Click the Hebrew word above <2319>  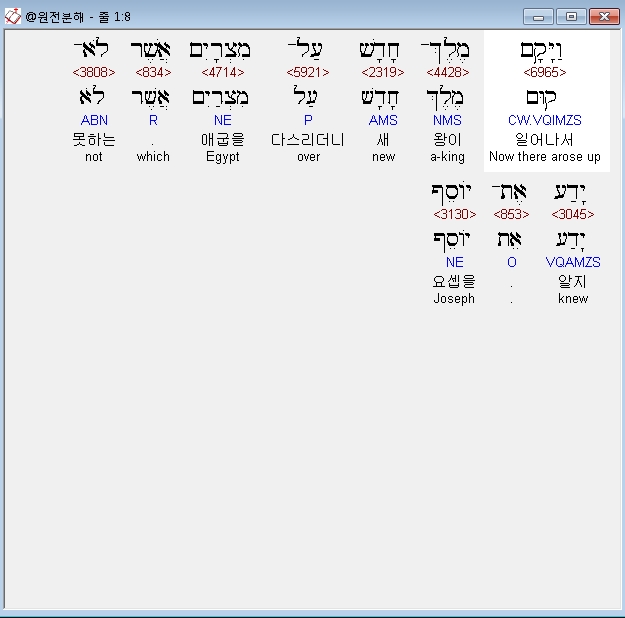(379, 51)
